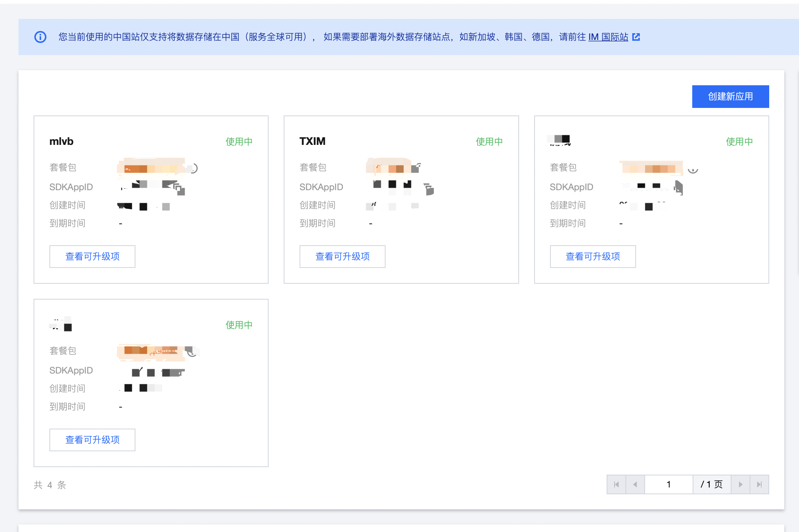Open 查看可升级项 on the rightmost application card
Screen dimensions: 799x532
(592, 256)
